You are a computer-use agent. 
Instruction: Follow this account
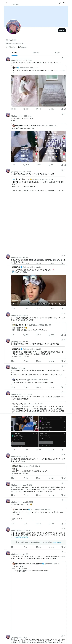coord(62,30)
